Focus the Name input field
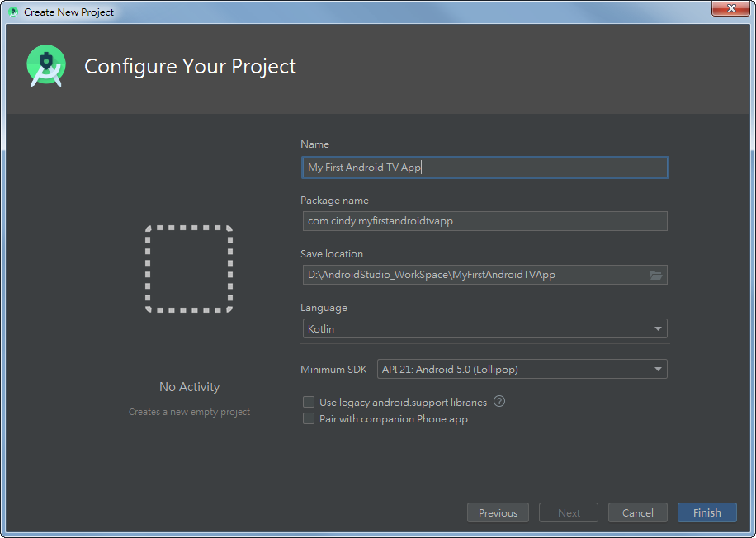Screen dimensions: 756x538 (485, 168)
